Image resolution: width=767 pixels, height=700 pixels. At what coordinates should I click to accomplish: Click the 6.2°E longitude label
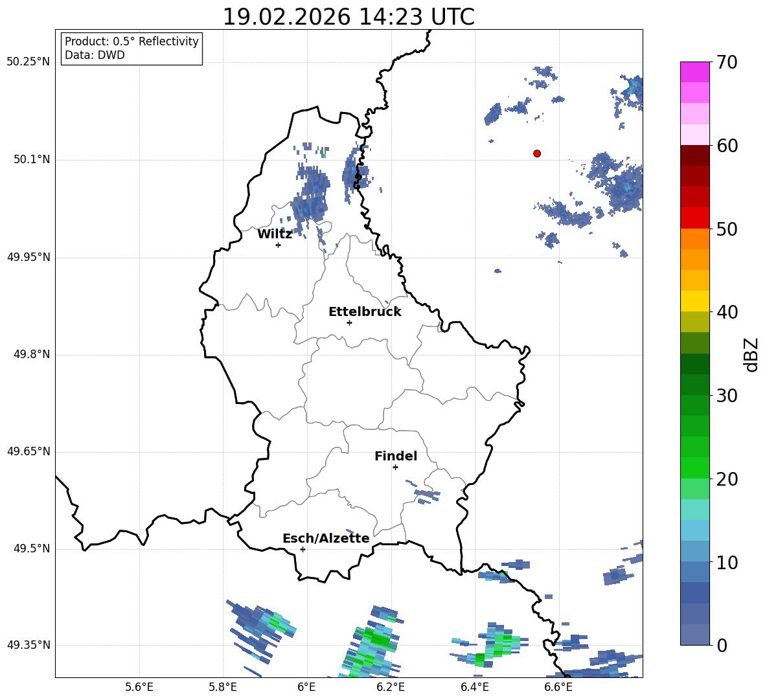391,688
